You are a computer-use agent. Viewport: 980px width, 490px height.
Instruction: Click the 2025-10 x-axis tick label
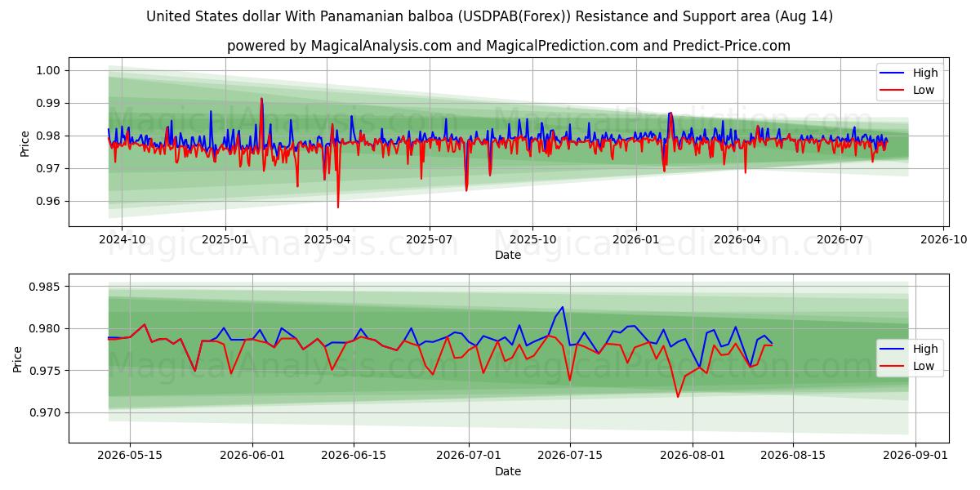532,240
